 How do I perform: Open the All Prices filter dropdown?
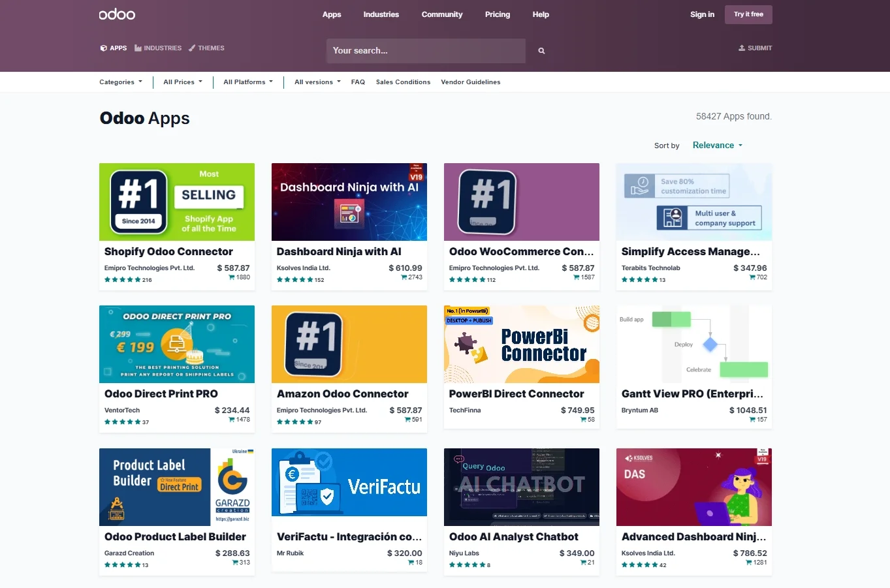183,82
